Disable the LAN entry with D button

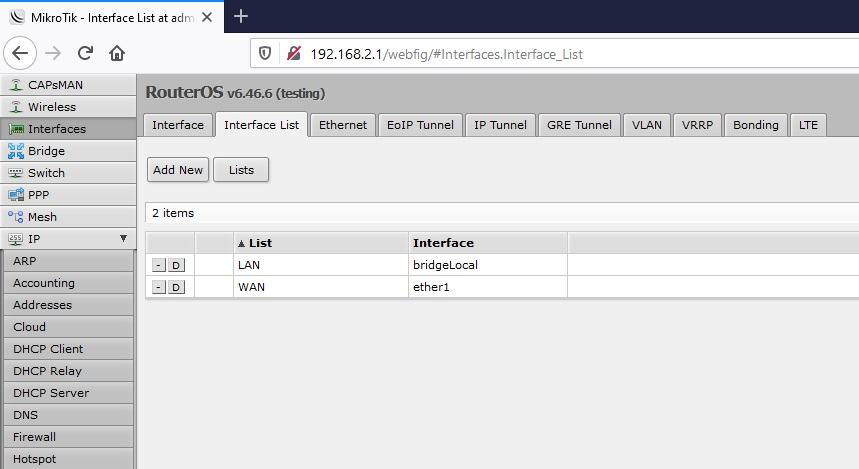pyautogui.click(x=176, y=265)
